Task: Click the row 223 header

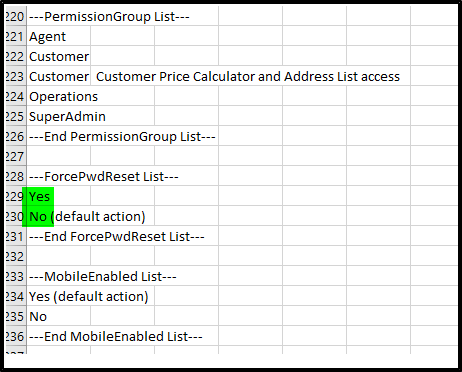Action: click(x=15, y=77)
